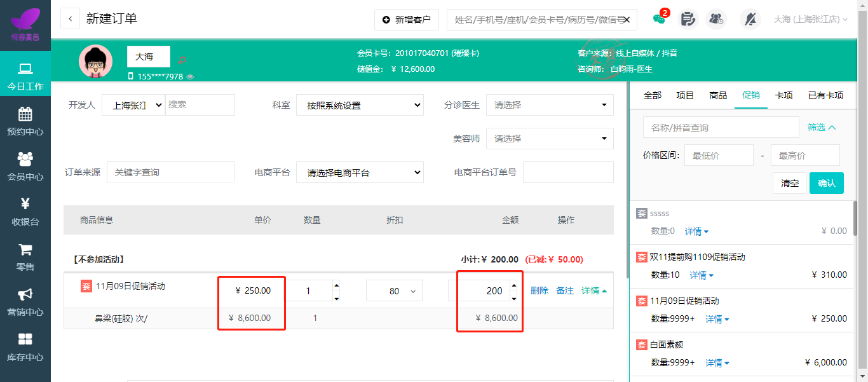Reveal phone number with eye icon
The height and width of the screenshot is (382, 868).
190,77
